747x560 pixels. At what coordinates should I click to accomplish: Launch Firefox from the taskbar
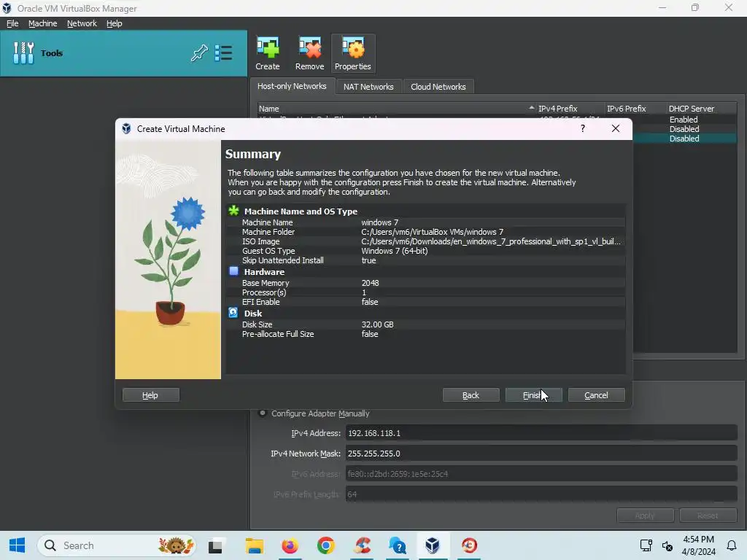point(290,545)
